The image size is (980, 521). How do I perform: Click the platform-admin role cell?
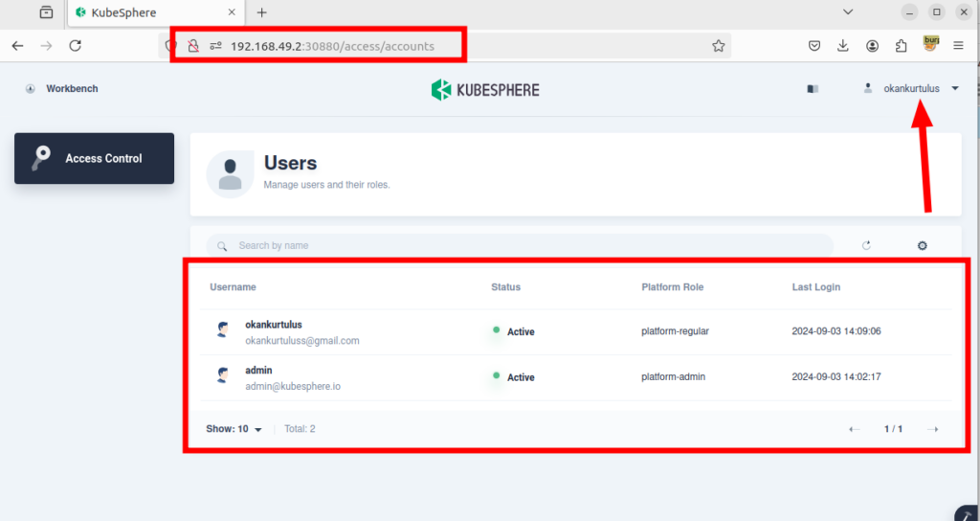[x=673, y=377]
